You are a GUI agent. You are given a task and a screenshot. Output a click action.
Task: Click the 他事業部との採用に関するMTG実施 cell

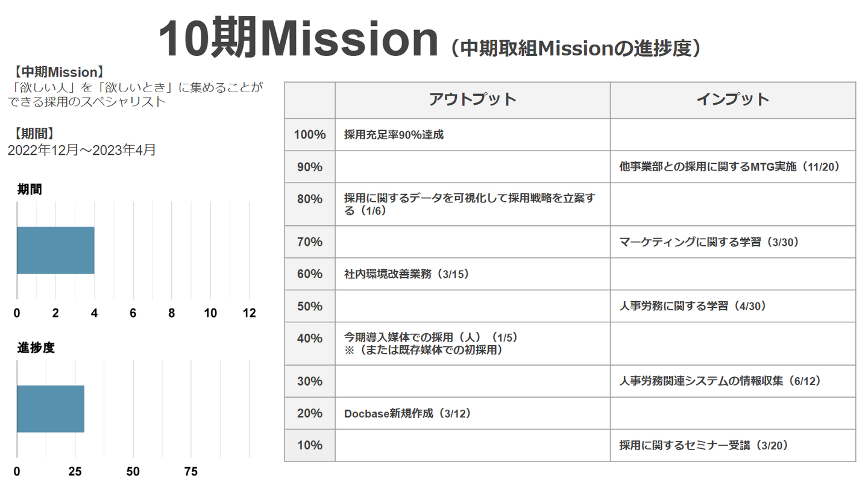pyautogui.click(x=729, y=167)
